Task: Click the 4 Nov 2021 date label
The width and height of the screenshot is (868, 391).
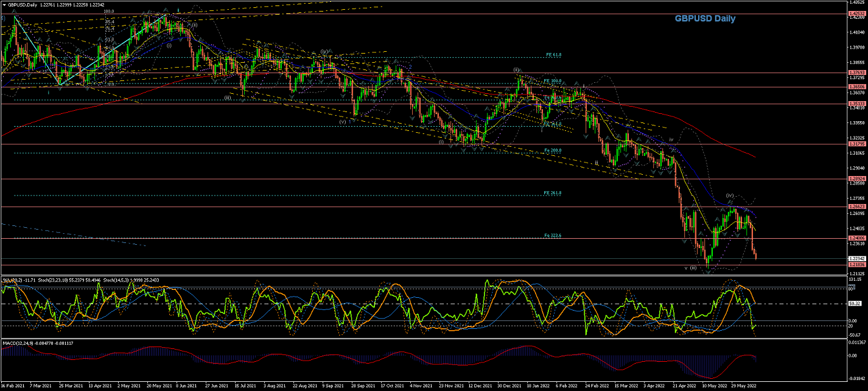Action: (x=422, y=386)
